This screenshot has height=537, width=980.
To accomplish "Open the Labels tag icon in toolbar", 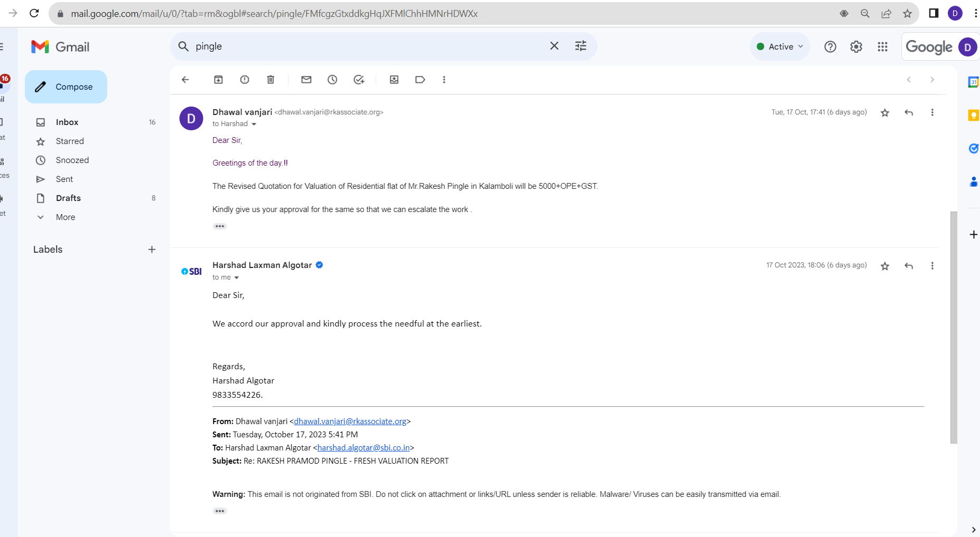I will (420, 80).
